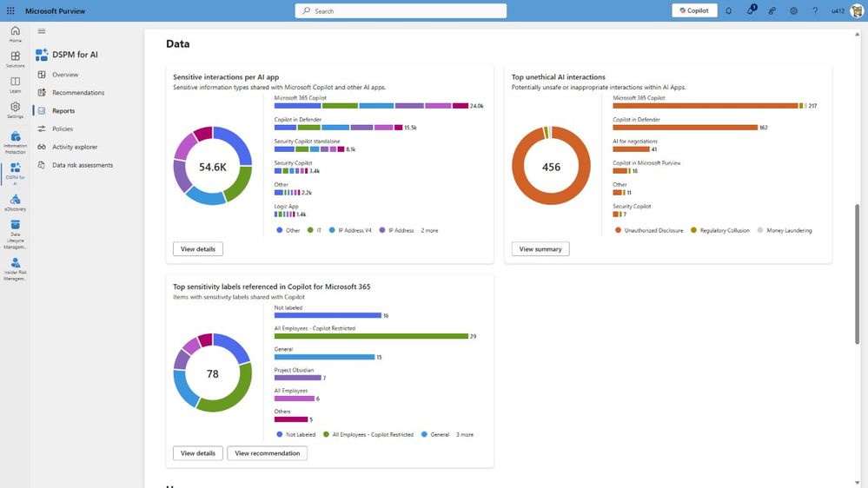Open Activity explorer page
The image size is (868, 488).
pyautogui.click(x=75, y=147)
